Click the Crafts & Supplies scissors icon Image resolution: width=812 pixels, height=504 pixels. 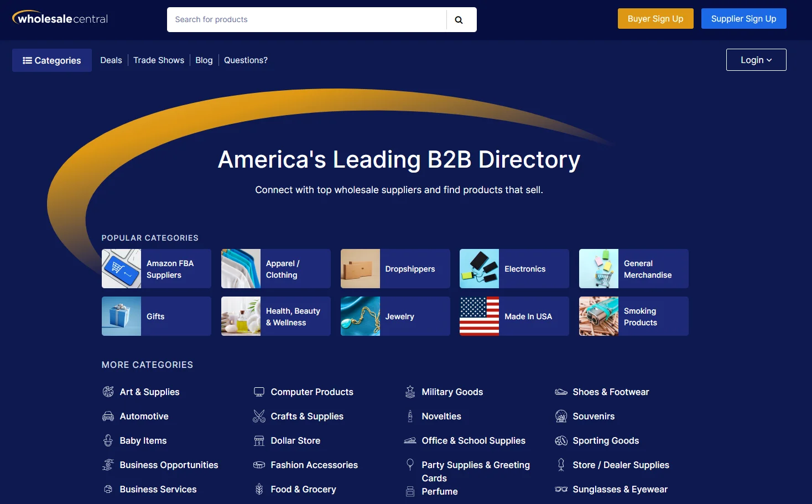tap(259, 416)
